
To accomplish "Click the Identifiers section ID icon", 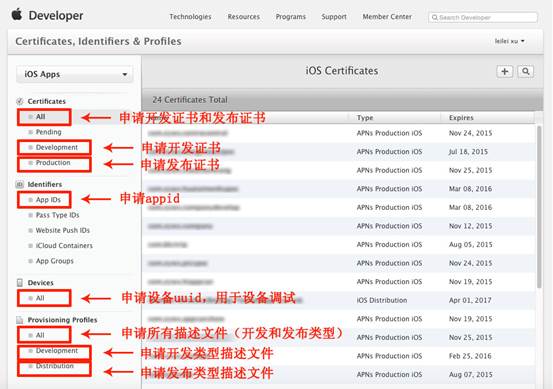I will pyautogui.click(x=20, y=184).
